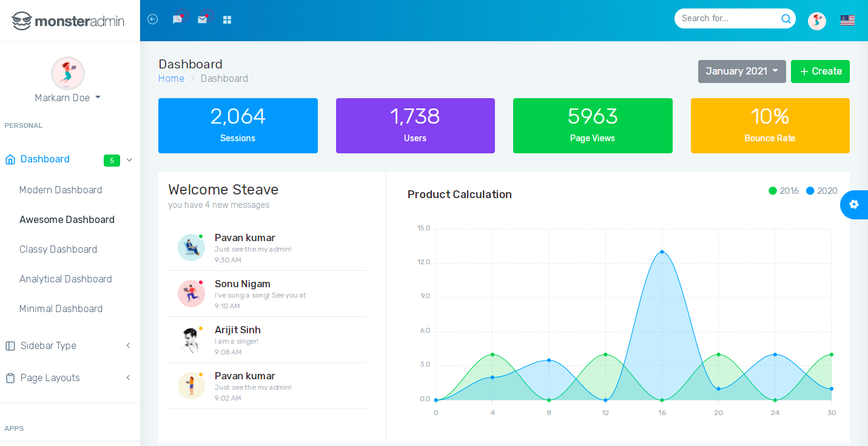Expand the Page Layouts menu

pos(70,378)
